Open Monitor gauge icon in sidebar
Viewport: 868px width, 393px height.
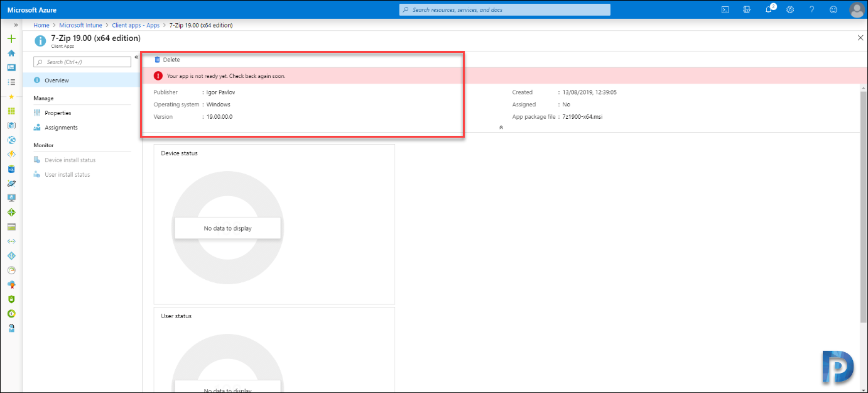point(11,270)
